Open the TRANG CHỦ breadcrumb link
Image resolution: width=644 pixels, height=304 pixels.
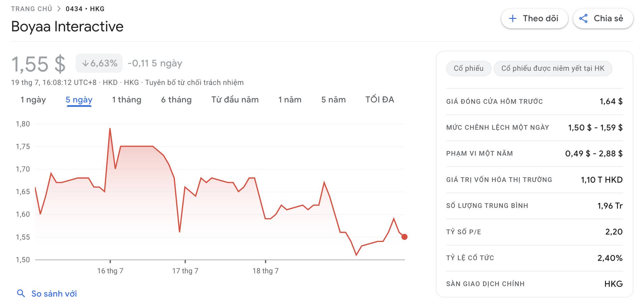coord(32,9)
